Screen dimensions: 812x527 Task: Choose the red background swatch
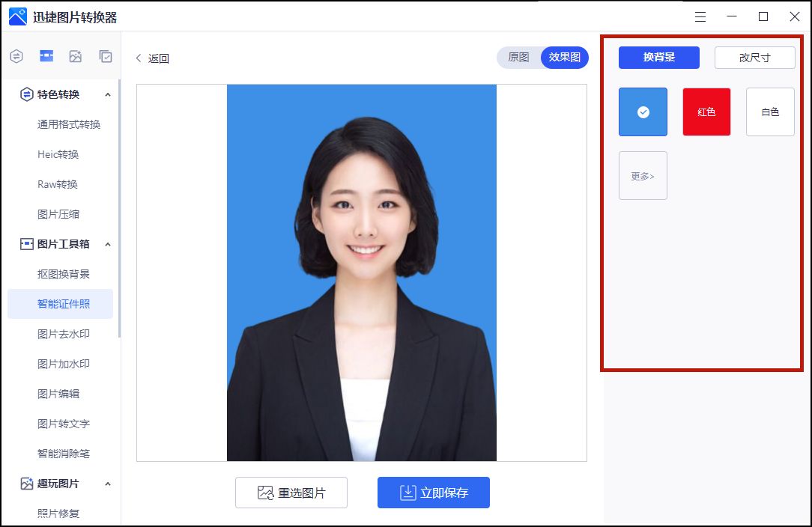coord(706,112)
